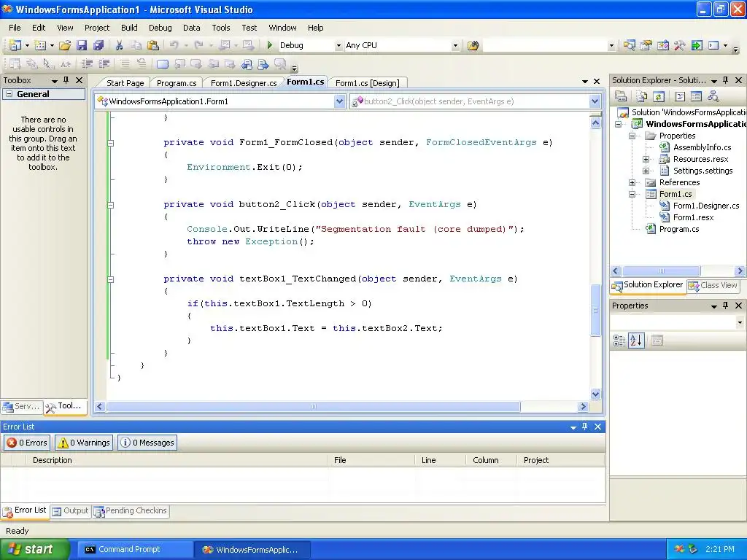747x560 pixels.
Task: Toggle the 0 Messages filter
Action: (x=147, y=443)
